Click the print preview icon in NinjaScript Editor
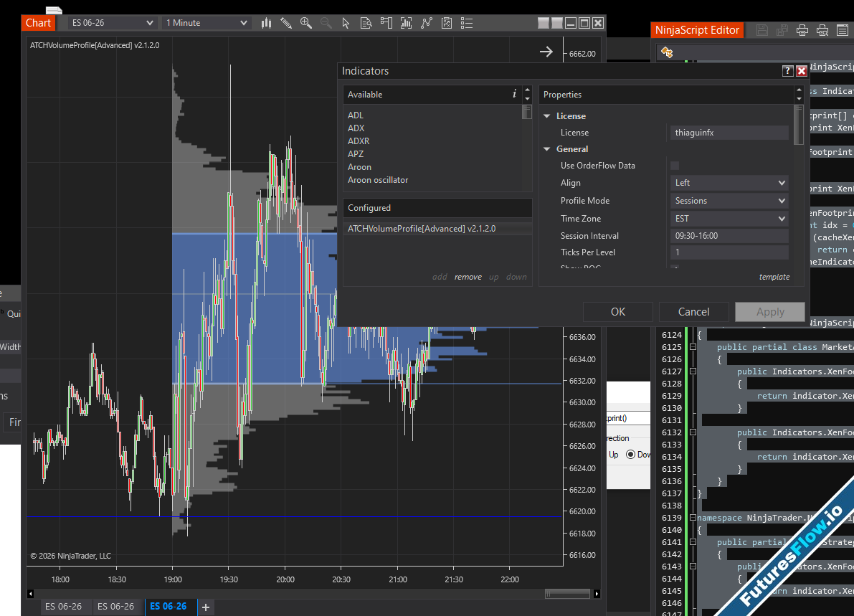This screenshot has width=854, height=616. pyautogui.click(x=822, y=30)
